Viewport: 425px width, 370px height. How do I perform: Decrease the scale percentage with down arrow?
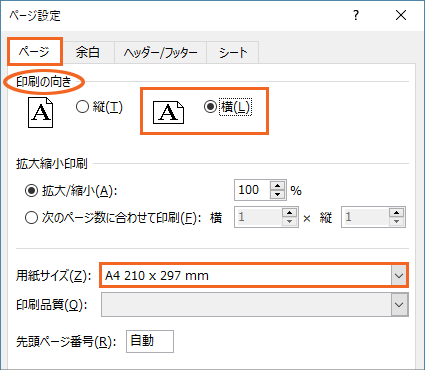tap(278, 195)
